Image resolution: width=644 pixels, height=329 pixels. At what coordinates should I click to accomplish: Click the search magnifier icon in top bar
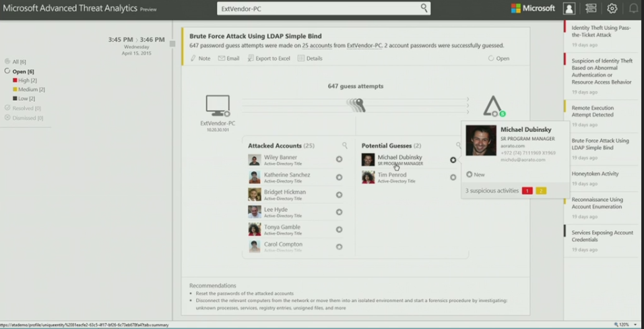424,8
